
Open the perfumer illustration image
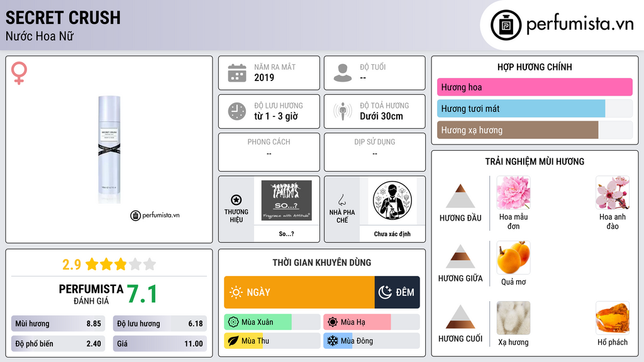392,200
